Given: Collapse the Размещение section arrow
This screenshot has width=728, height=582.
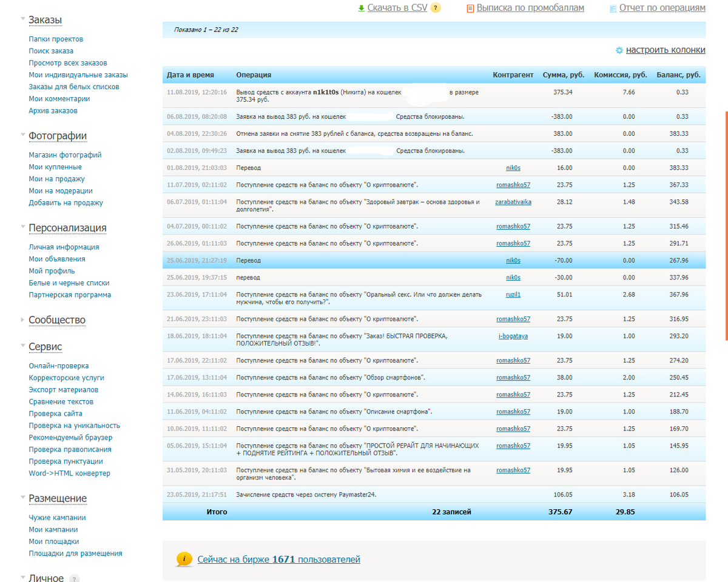Looking at the screenshot, I should (x=23, y=498).
